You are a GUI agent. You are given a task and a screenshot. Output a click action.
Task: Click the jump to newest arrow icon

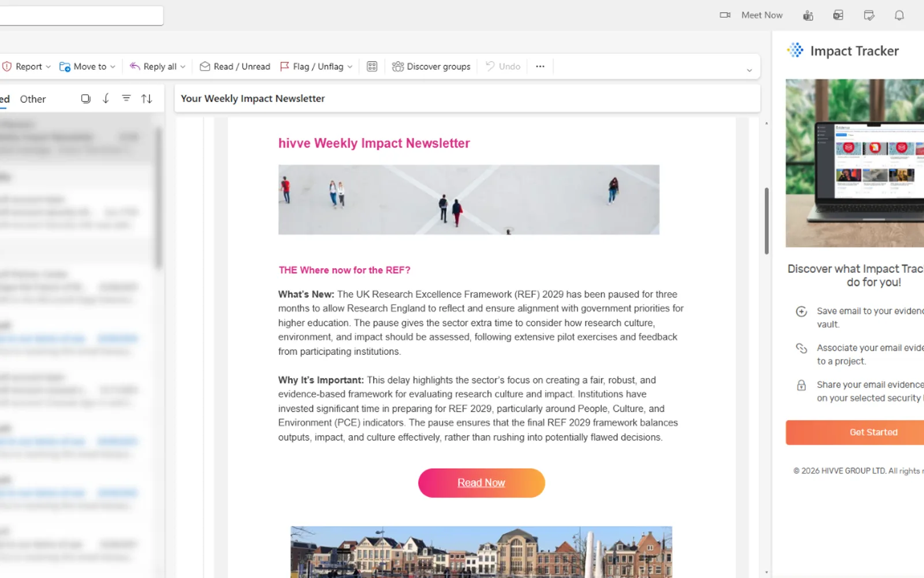(106, 99)
